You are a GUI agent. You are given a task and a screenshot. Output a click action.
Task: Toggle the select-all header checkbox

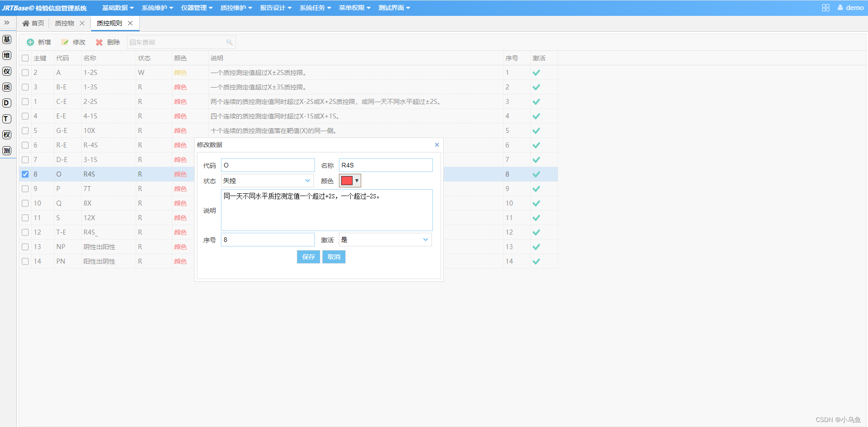25,58
